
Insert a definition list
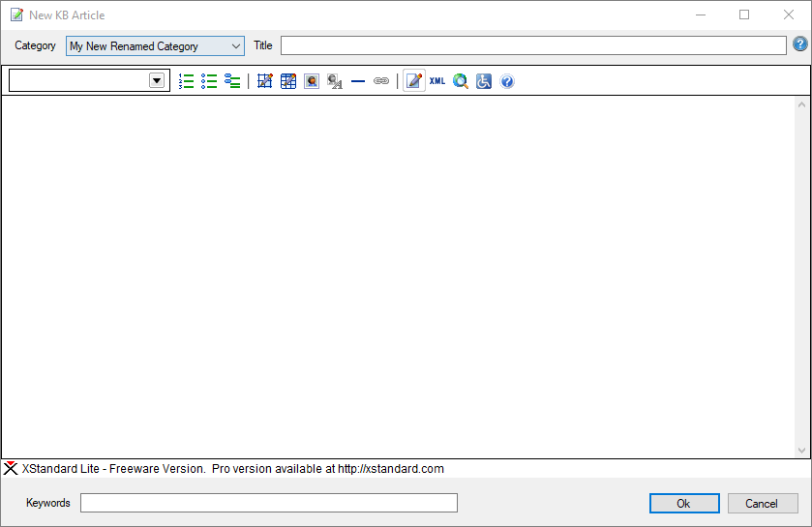pyautogui.click(x=232, y=81)
